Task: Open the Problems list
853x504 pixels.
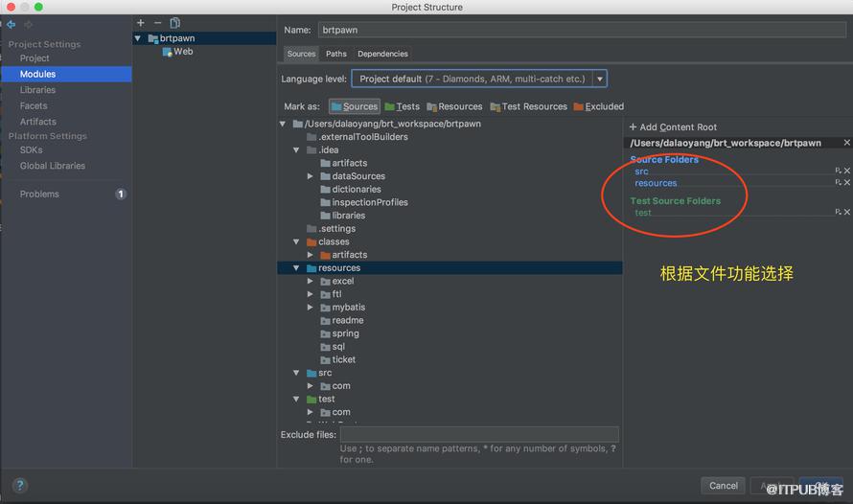Action: click(x=39, y=195)
